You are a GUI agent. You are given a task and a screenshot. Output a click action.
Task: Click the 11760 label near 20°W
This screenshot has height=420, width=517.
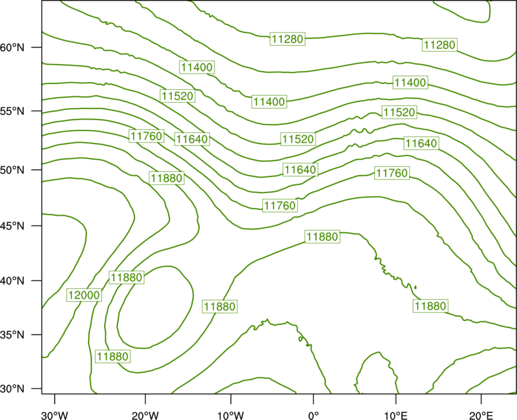coord(147,136)
